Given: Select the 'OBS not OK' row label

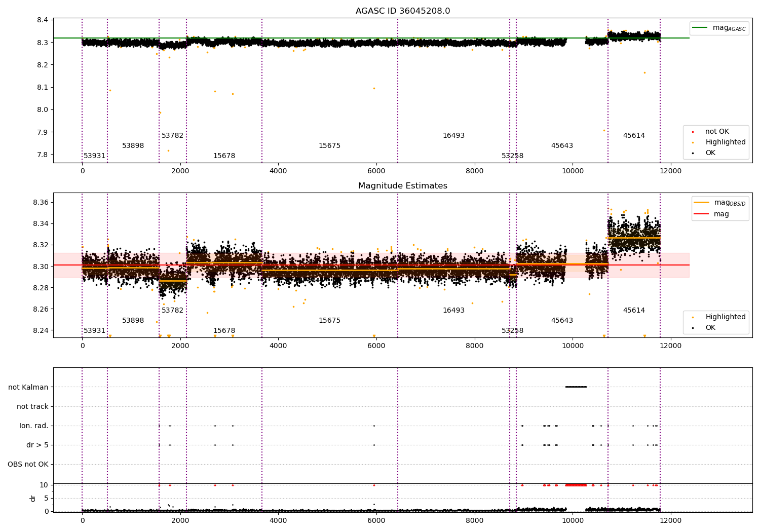Looking at the screenshot, I should click(28, 464).
